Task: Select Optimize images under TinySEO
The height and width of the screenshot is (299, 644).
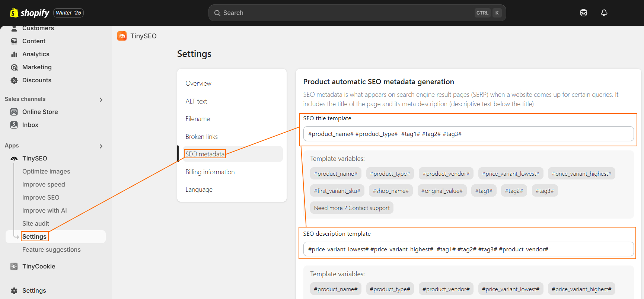Action: [46, 171]
